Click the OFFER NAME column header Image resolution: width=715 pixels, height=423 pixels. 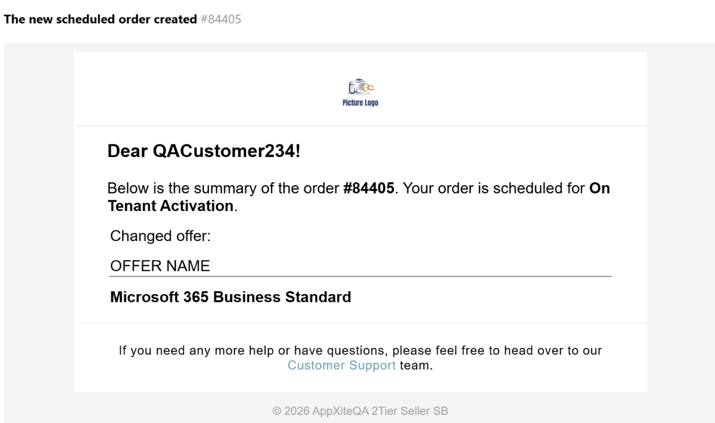(160, 266)
